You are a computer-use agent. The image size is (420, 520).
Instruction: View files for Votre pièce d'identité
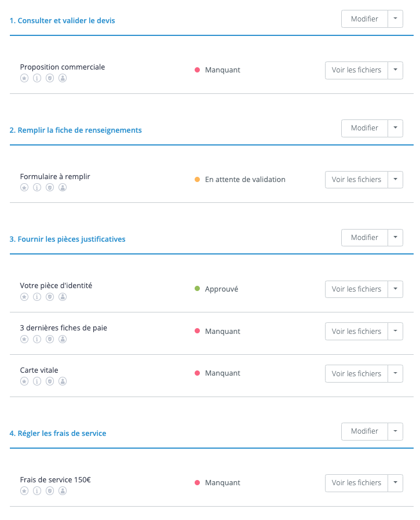pos(356,289)
